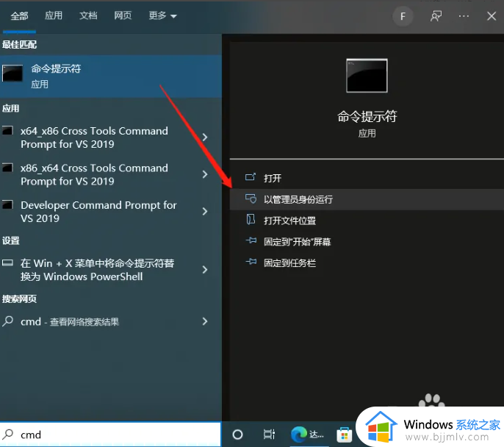
Task: Click the 命令提示符 title in preview pane
Action: [x=367, y=116]
